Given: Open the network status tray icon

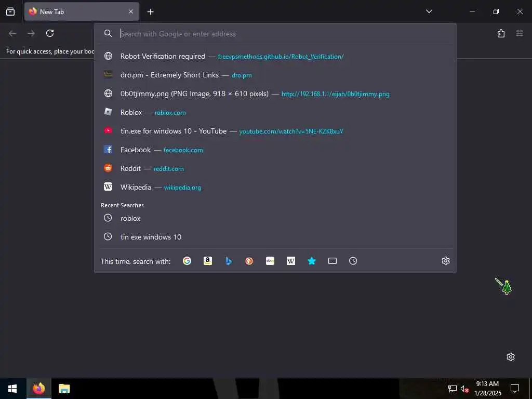Looking at the screenshot, I should point(453,389).
